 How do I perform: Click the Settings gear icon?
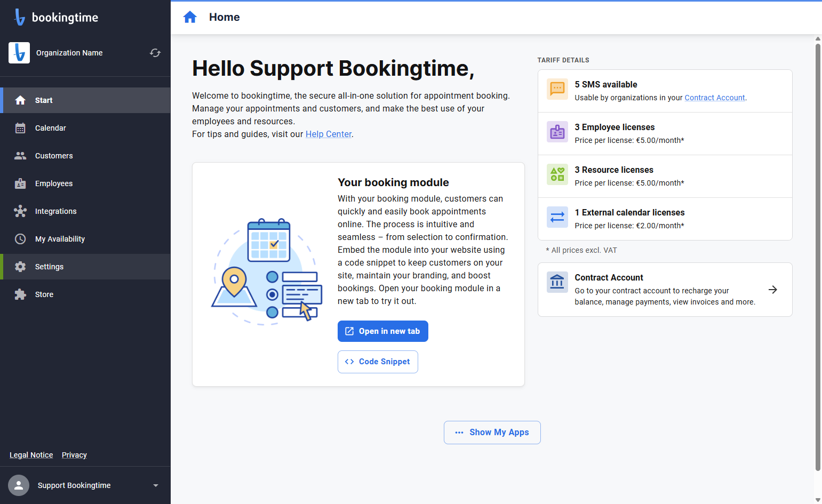point(20,267)
